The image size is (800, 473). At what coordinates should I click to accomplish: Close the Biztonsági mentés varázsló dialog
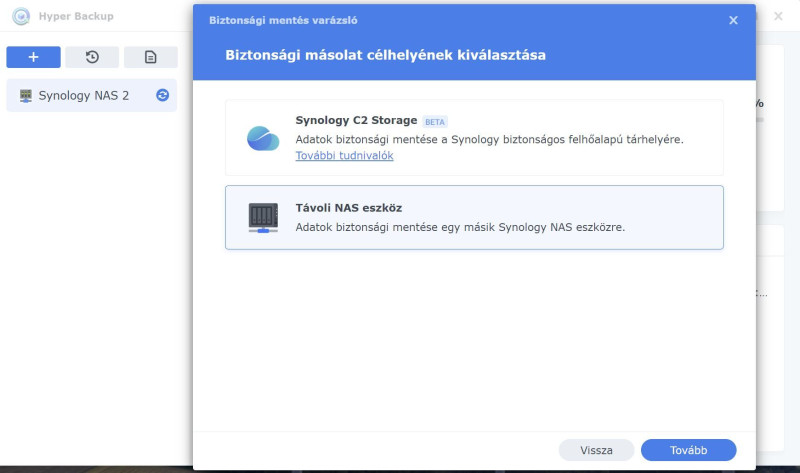coord(733,20)
